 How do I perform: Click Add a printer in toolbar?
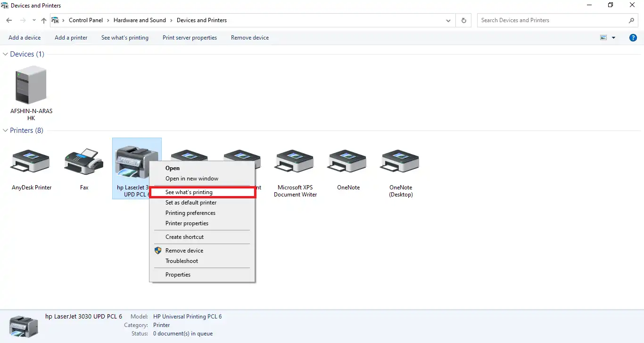[x=71, y=38]
